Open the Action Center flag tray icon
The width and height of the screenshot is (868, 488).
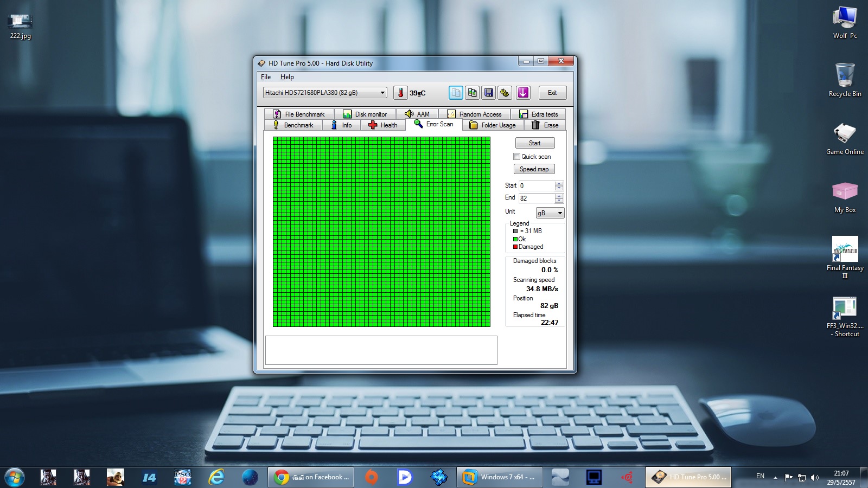click(x=788, y=477)
